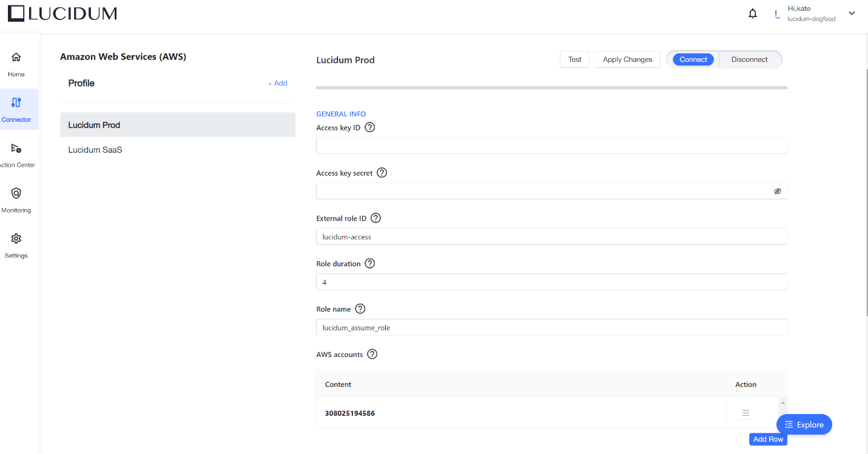Click the Add Row button

point(768,439)
